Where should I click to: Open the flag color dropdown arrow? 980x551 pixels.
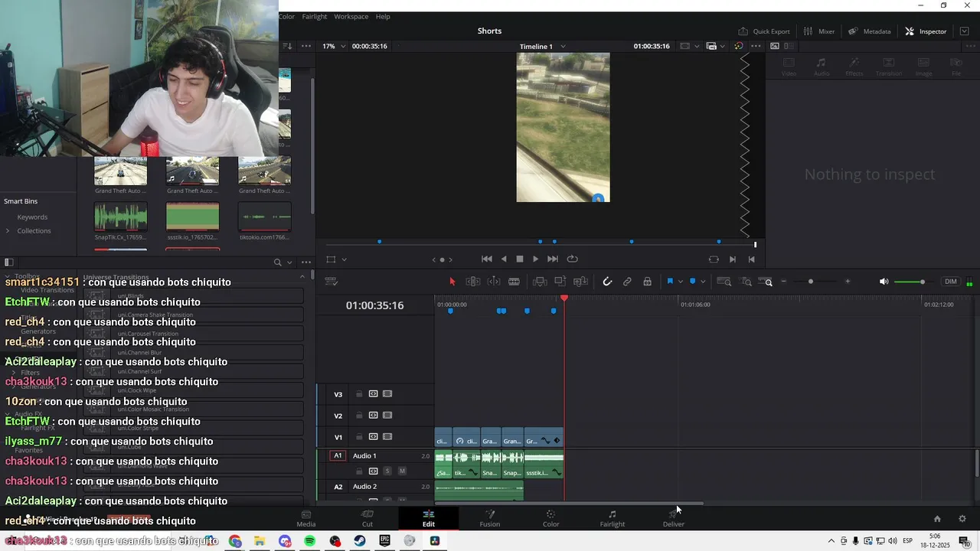tap(679, 282)
